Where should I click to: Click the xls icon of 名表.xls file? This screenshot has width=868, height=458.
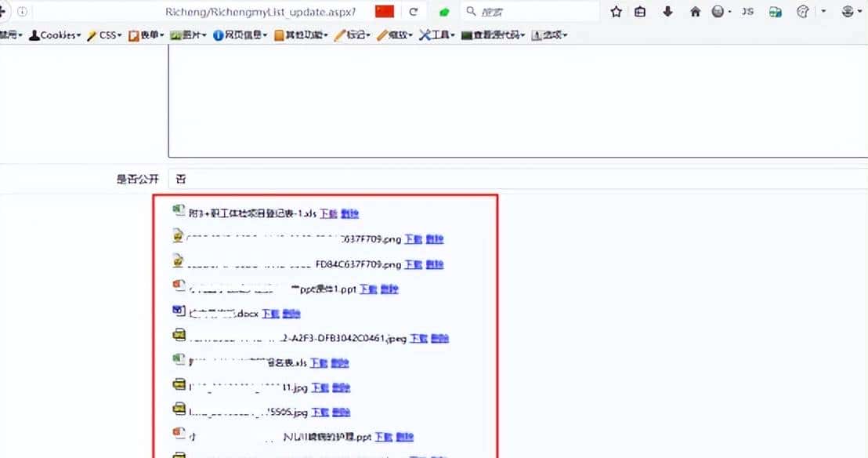(x=179, y=360)
